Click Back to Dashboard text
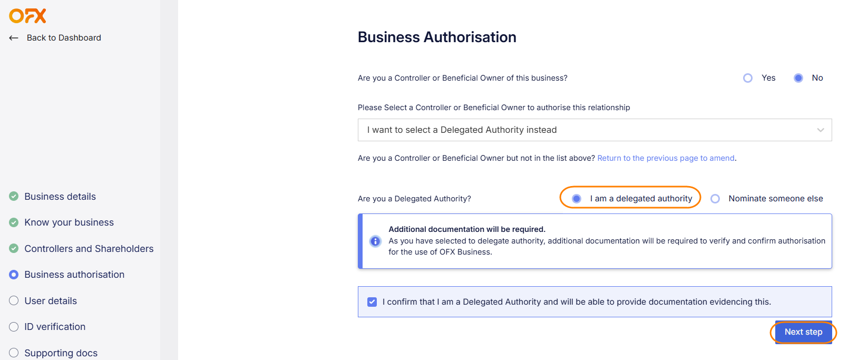 (64, 38)
